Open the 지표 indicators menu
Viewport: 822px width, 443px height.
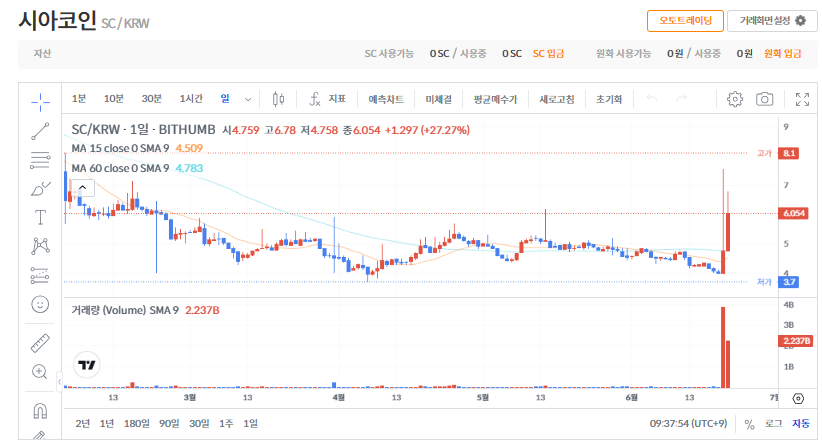pyautogui.click(x=337, y=99)
